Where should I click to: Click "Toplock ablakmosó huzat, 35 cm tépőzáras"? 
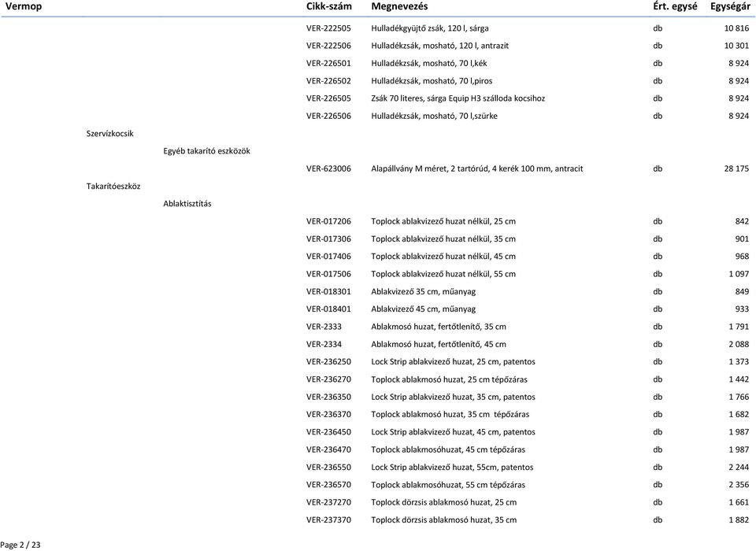pyautogui.click(x=450, y=415)
